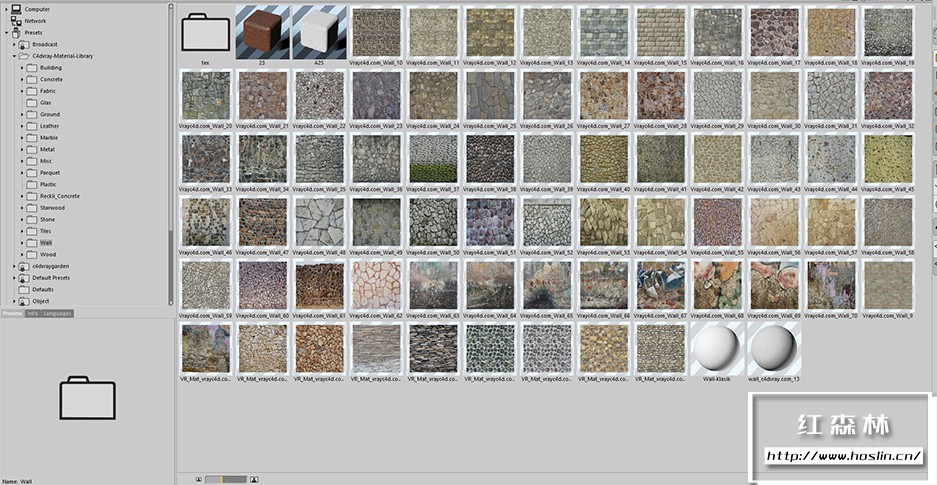Viewport: 937px width, 485px height.
Task: Select the Network icon in the tree
Action: 16,21
